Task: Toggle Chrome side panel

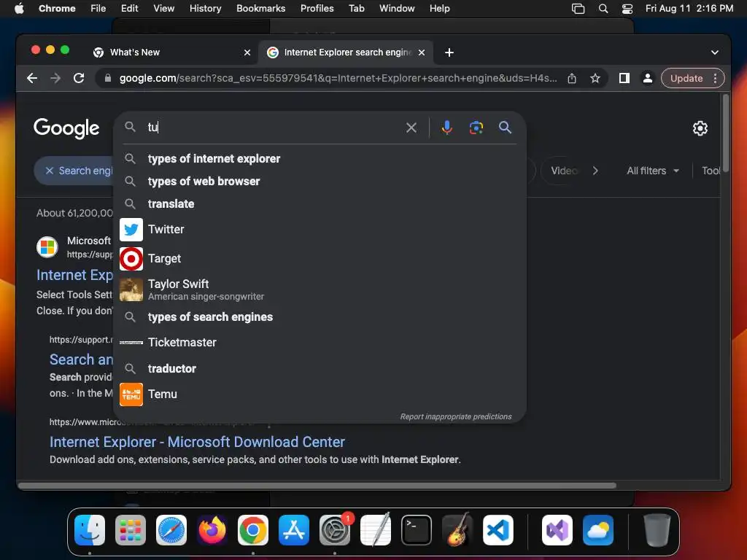Action: (624, 78)
